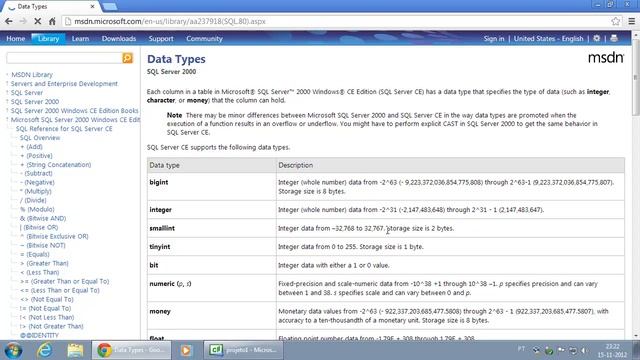Open >= (Greater Than or Equal To) topic
This screenshot has width=640, height=360.
tap(64, 281)
